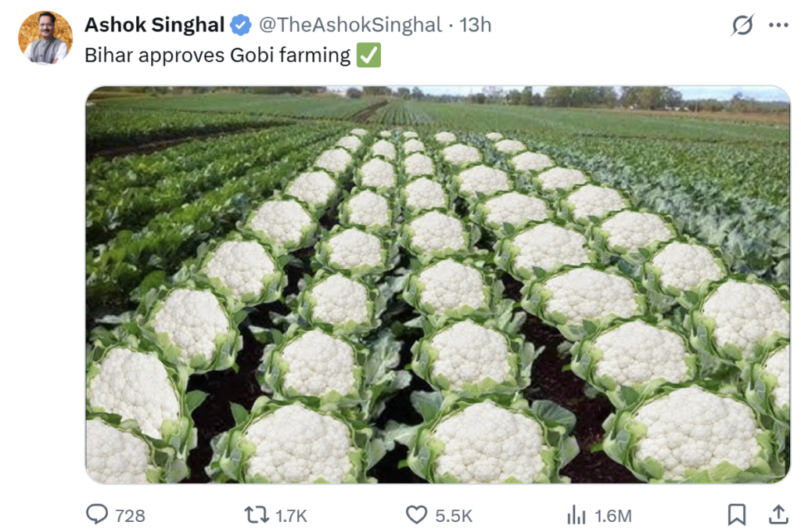
Task: Open Ashok Singhal's profile picture
Action: (x=45, y=37)
